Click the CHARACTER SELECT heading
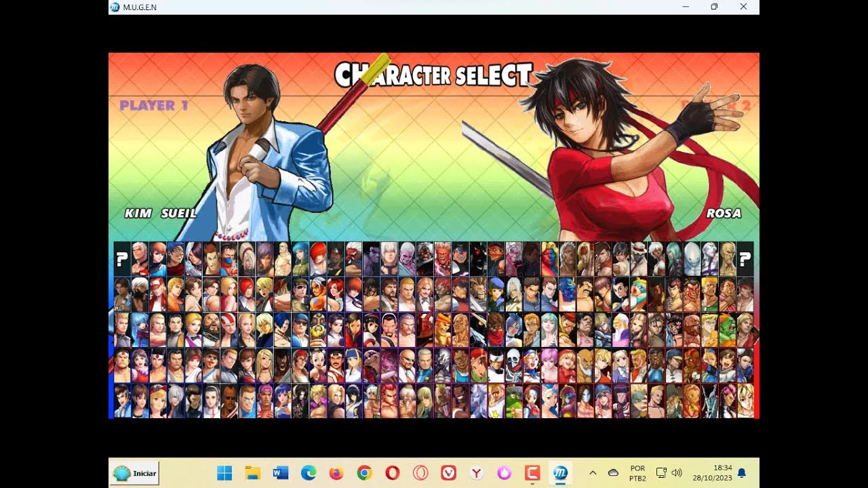 tap(433, 75)
